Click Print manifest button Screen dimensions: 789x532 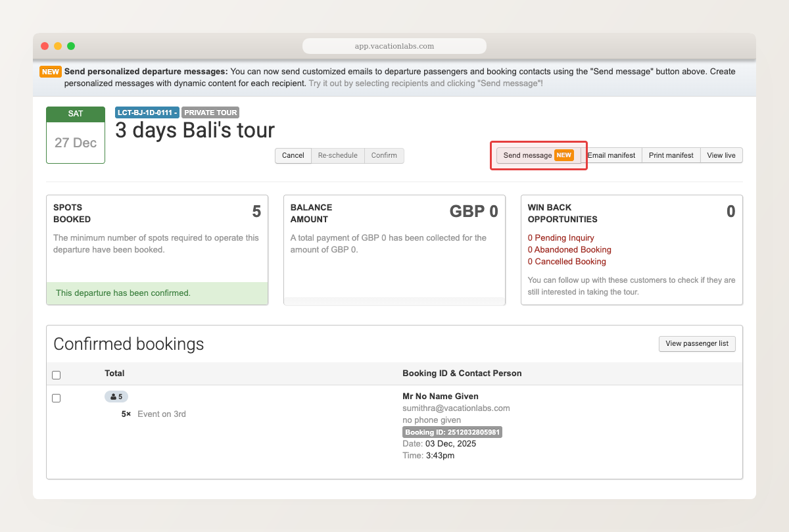(671, 155)
